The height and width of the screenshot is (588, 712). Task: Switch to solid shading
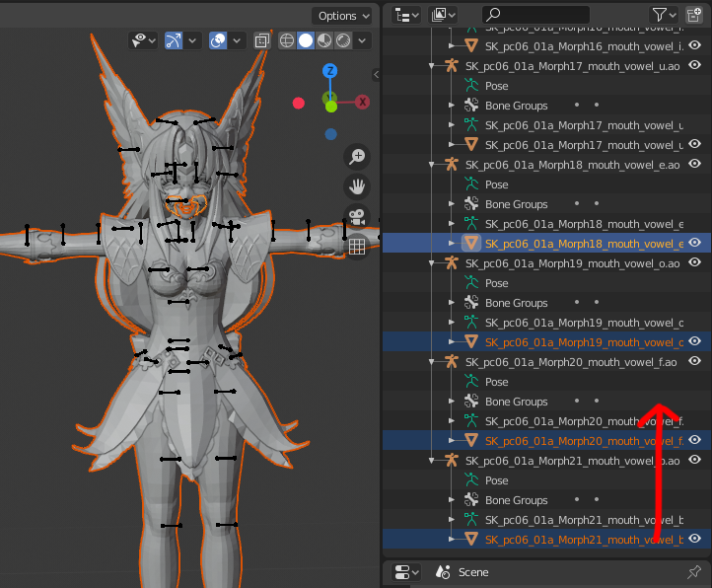(306, 40)
